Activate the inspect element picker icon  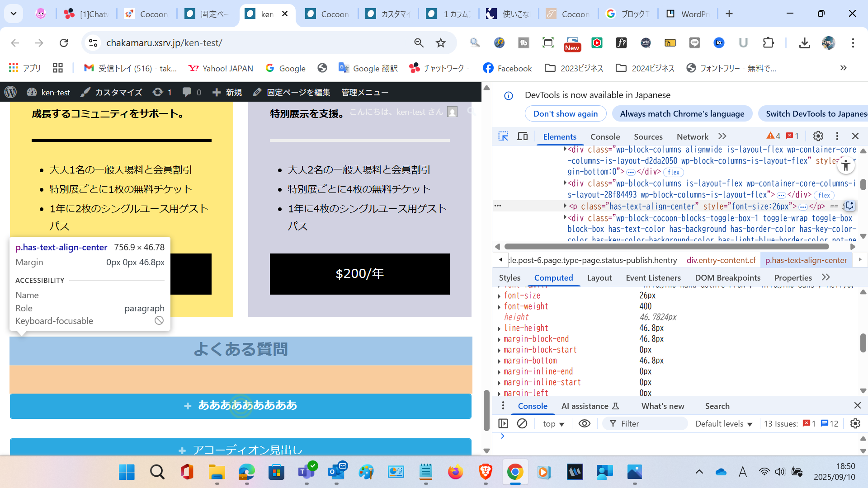[x=503, y=136]
